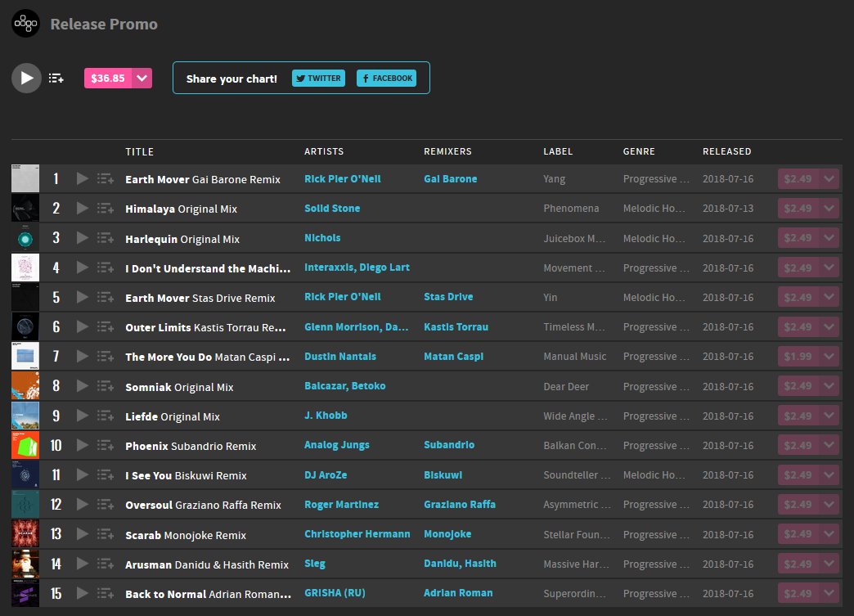Expand price options for Back to Normal
The width and height of the screenshot is (854, 616).
(x=829, y=593)
